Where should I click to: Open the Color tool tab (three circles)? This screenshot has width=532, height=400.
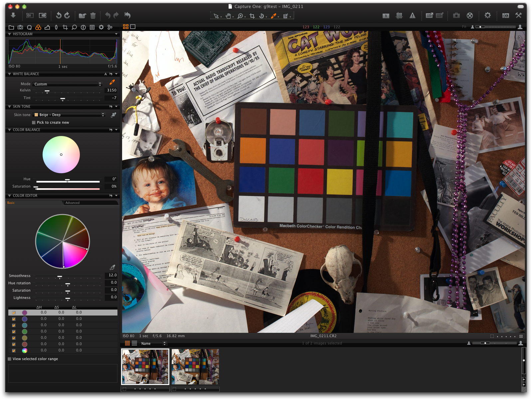pyautogui.click(x=38, y=27)
